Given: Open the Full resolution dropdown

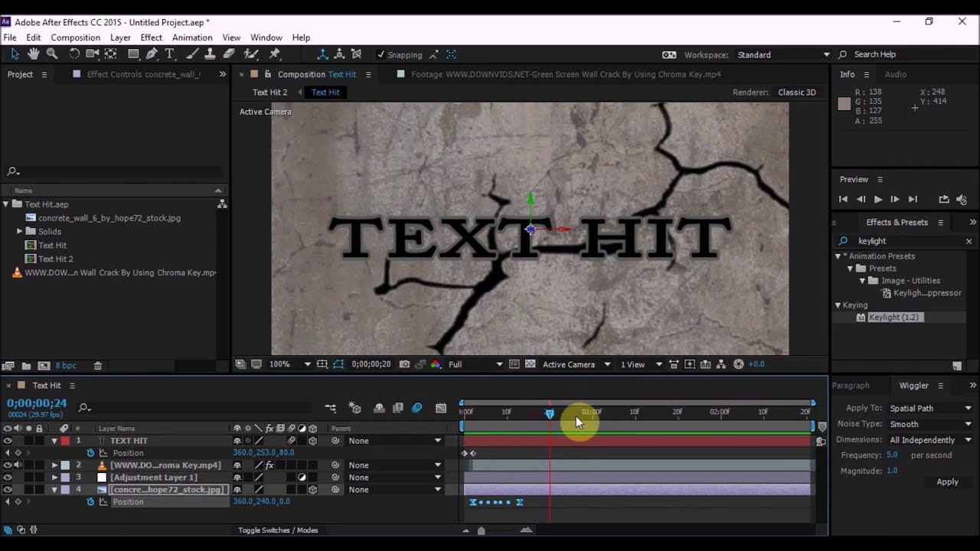Looking at the screenshot, I should pyautogui.click(x=475, y=364).
